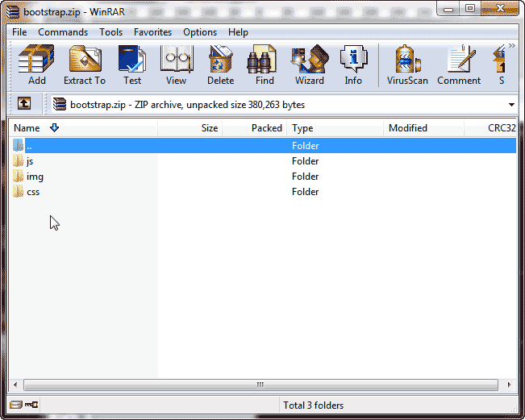Viewport: 525px width, 420px height.
Task: Sort by the CRC32 column header
Action: tap(490, 128)
